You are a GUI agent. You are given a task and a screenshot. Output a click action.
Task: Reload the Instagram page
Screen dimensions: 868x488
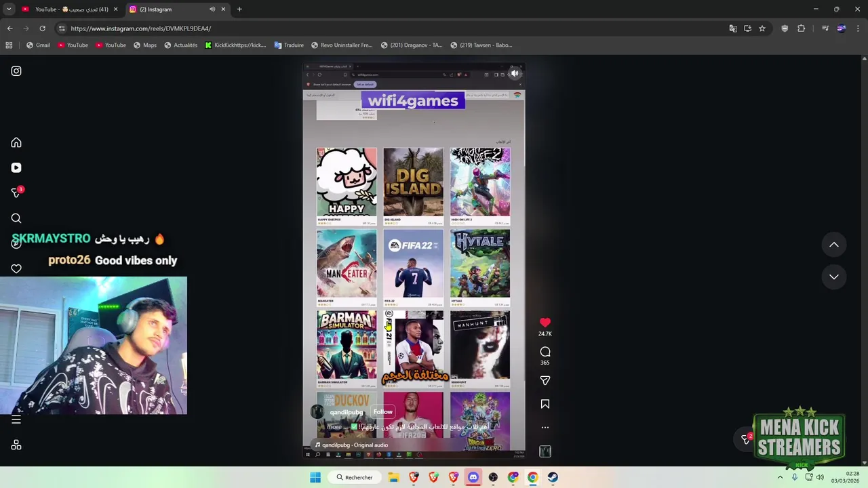point(42,28)
